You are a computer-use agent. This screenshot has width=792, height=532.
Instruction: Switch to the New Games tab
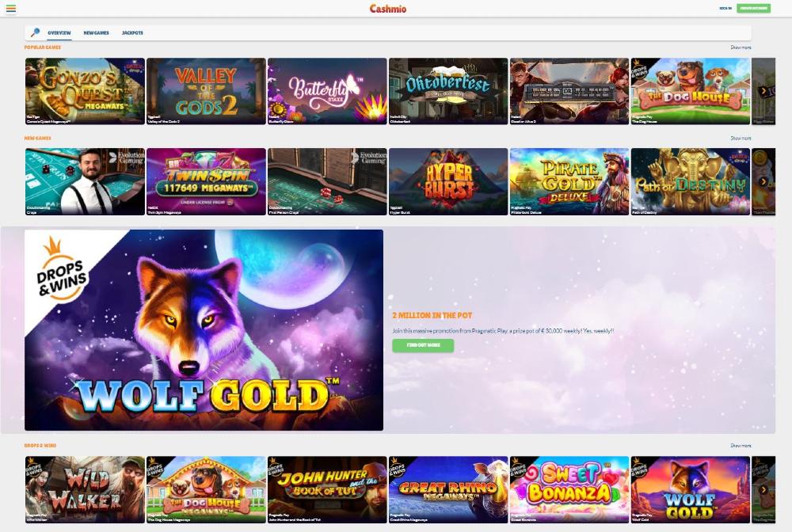pos(96,32)
